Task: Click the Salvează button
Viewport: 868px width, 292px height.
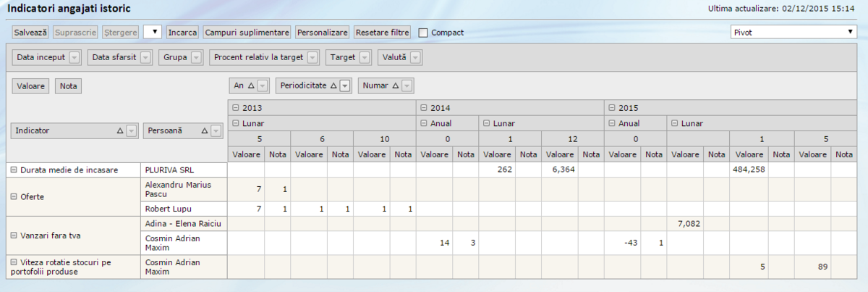Action: tap(31, 33)
